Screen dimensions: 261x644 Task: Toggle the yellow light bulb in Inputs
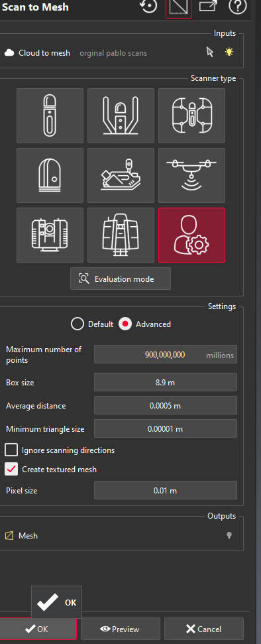tap(229, 52)
